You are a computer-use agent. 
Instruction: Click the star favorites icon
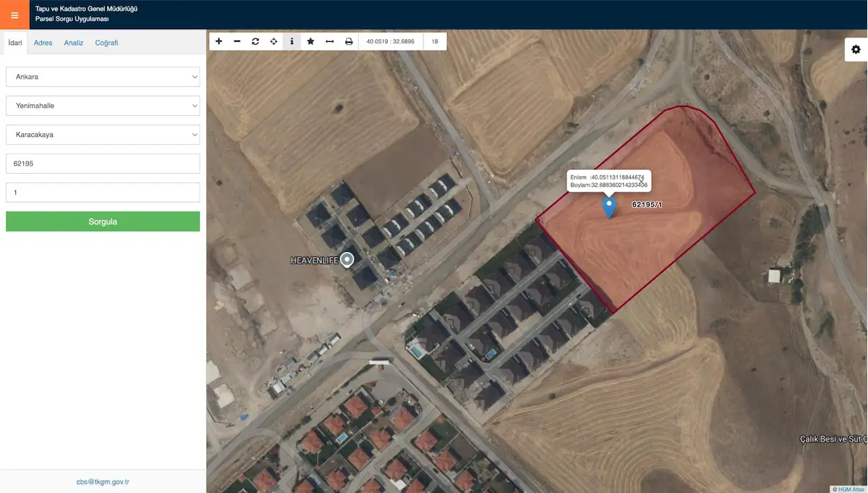pyautogui.click(x=310, y=41)
